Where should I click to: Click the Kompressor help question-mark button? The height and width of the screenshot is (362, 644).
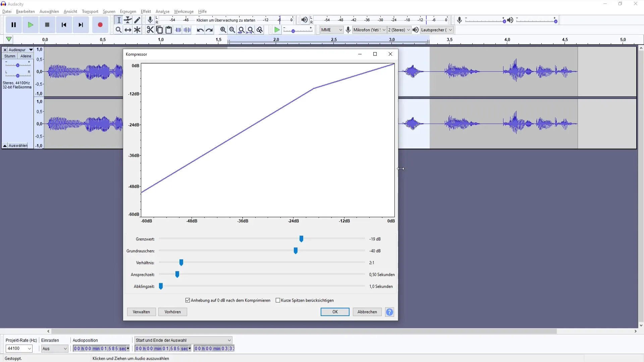(389, 312)
